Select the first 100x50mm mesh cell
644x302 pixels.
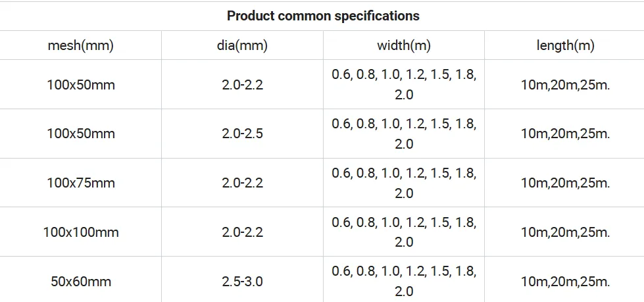tap(80, 85)
